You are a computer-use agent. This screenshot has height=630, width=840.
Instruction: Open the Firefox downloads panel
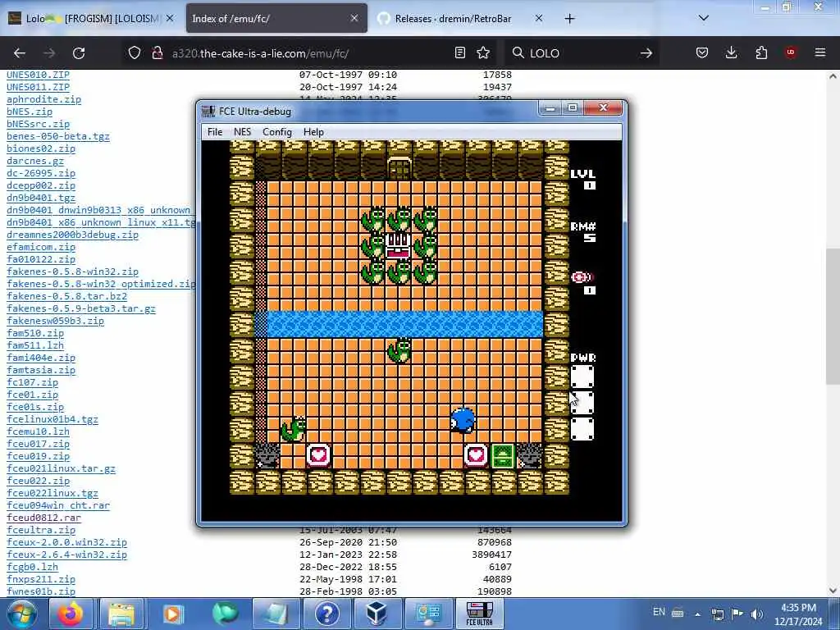tap(731, 53)
